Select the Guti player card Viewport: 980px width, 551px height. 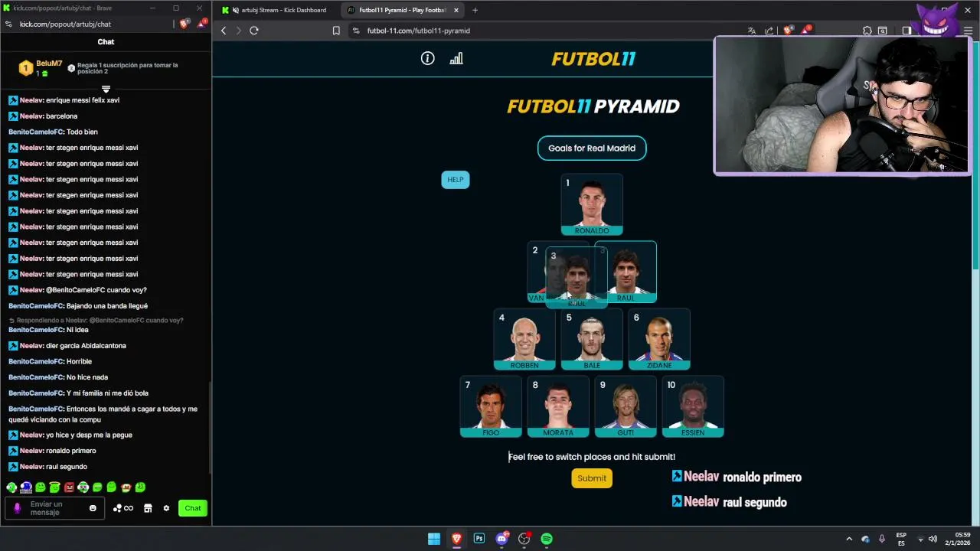(x=626, y=406)
